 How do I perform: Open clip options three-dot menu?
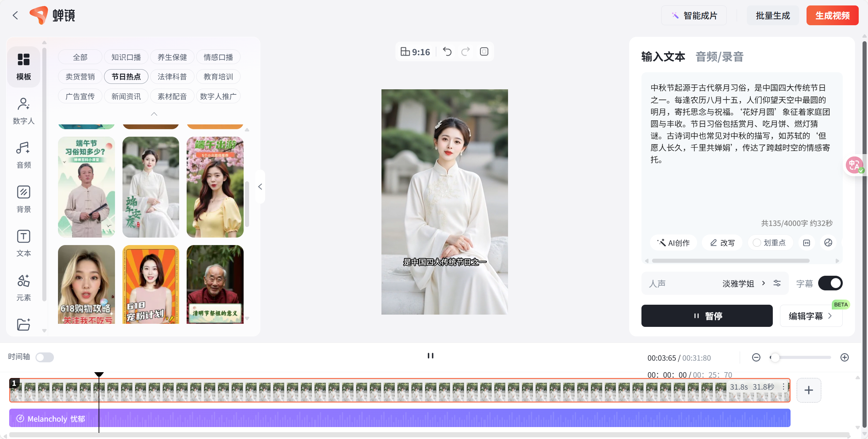pos(784,387)
